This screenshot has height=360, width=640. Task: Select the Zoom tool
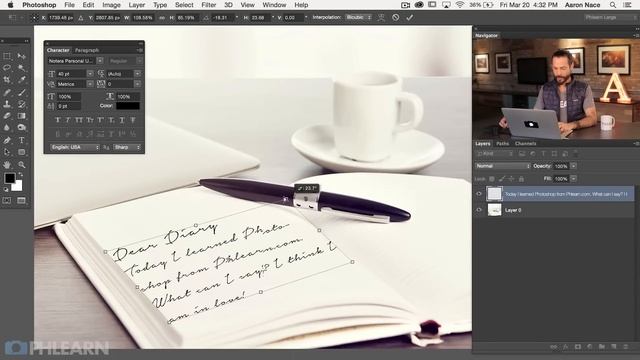point(22,164)
